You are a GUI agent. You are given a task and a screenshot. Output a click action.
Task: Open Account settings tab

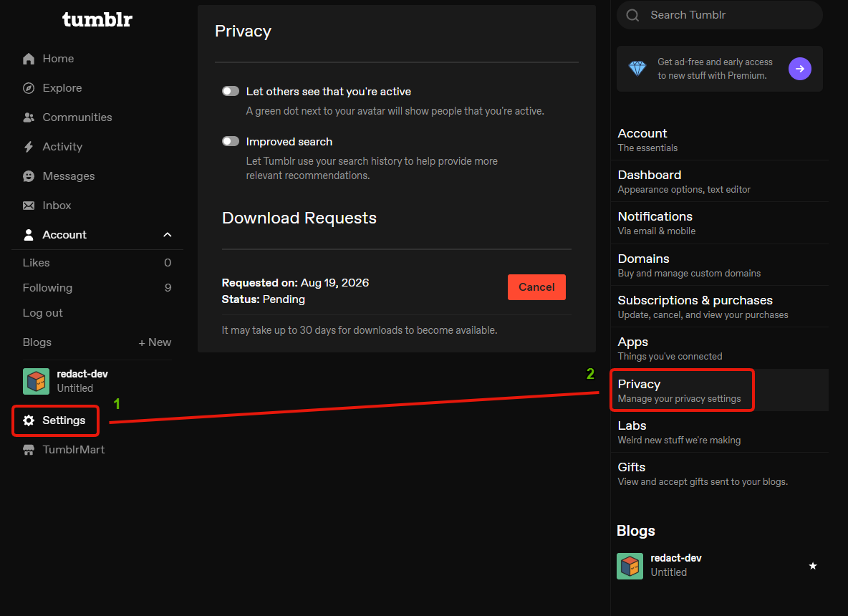[x=719, y=140]
